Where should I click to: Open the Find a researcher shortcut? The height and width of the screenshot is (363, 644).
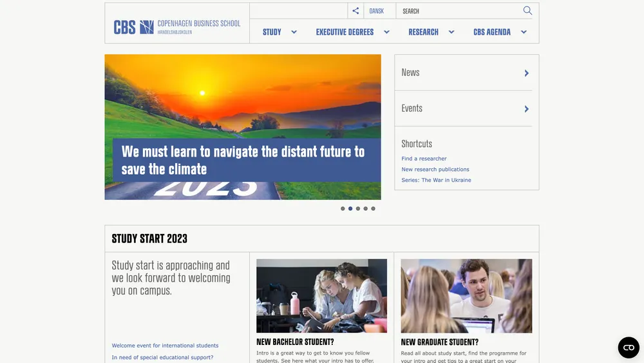[424, 158]
